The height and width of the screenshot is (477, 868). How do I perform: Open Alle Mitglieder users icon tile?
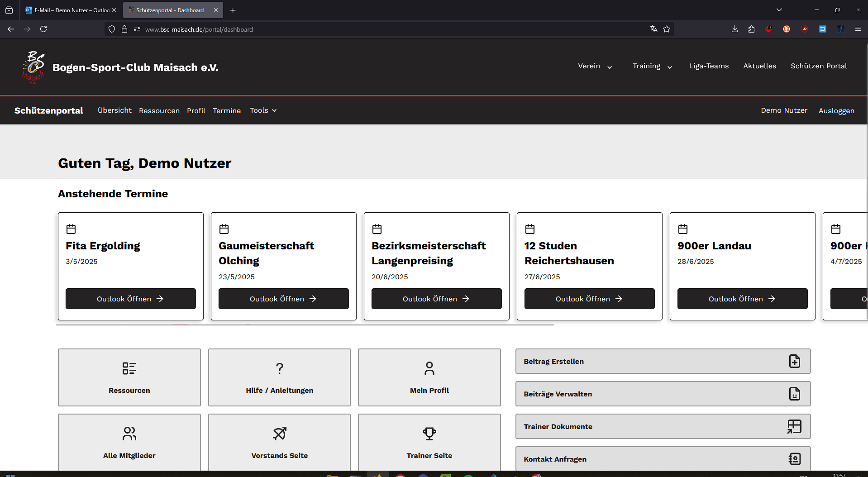129,442
